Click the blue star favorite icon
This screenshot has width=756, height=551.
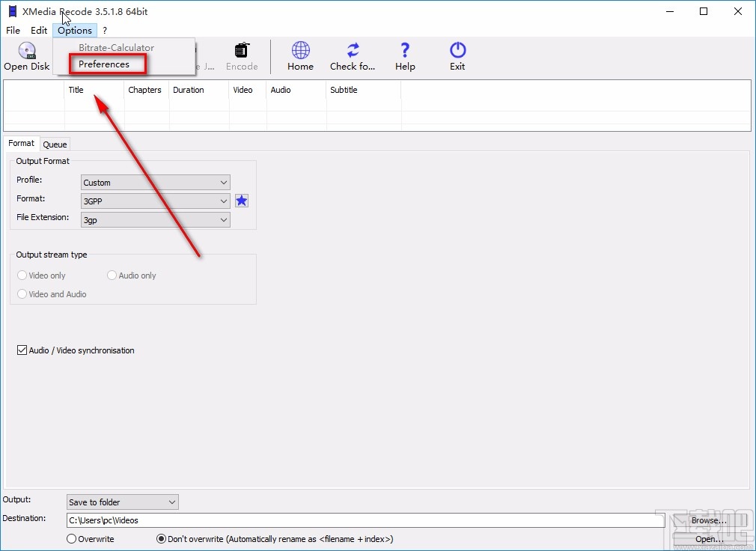click(242, 201)
